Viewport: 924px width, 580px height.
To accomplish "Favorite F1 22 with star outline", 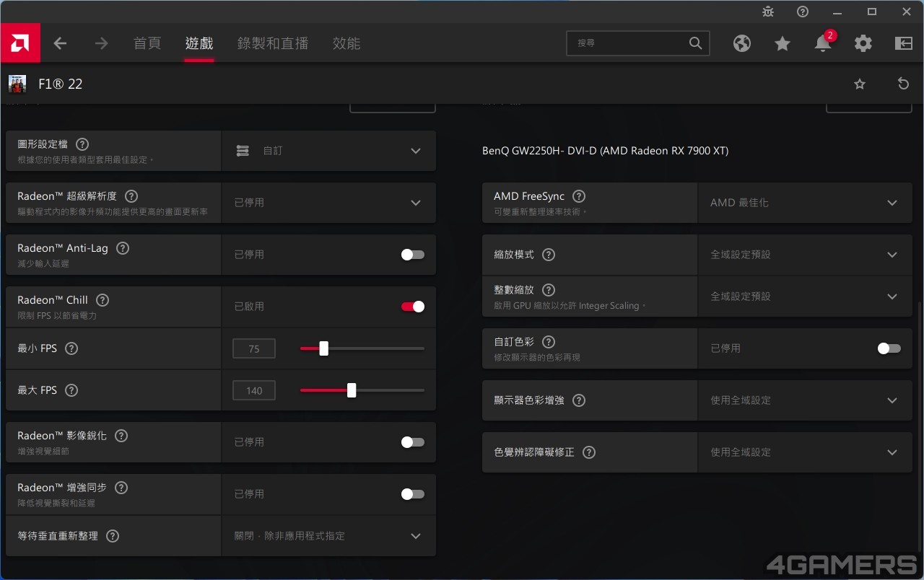I will pyautogui.click(x=859, y=84).
